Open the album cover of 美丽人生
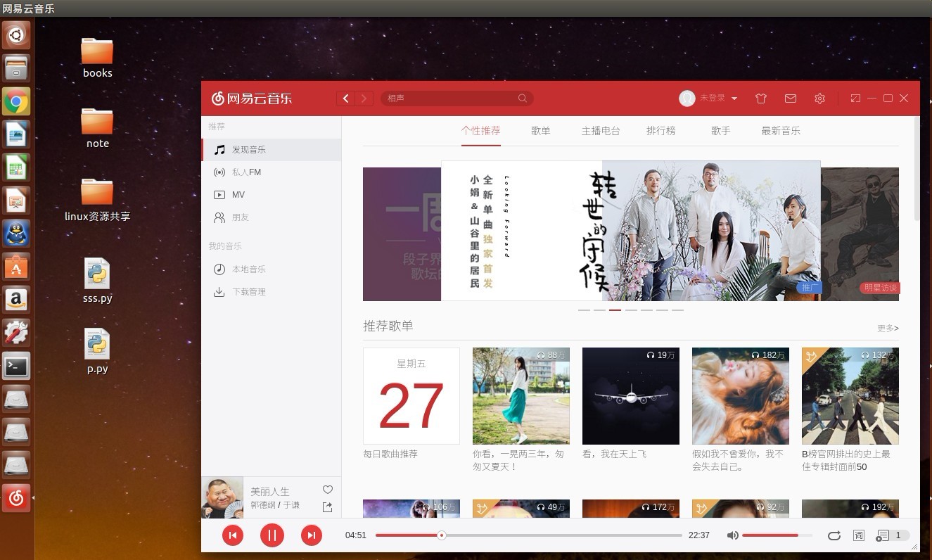 (222, 498)
